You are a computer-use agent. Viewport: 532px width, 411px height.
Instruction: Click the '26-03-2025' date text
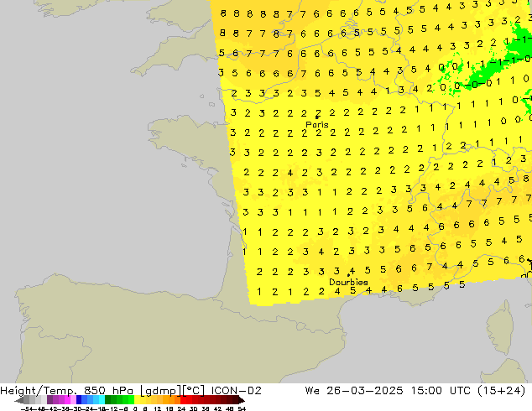(365, 391)
